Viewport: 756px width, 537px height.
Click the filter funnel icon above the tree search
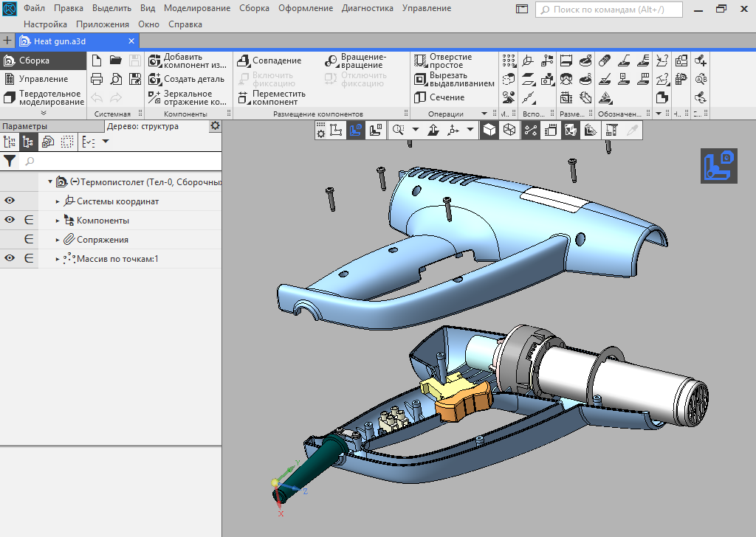(x=9, y=160)
